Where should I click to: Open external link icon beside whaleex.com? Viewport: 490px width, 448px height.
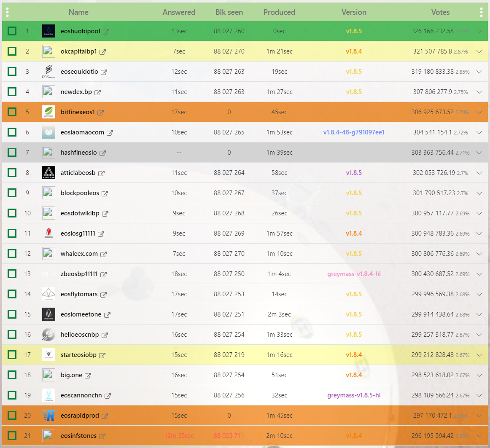pos(103,254)
